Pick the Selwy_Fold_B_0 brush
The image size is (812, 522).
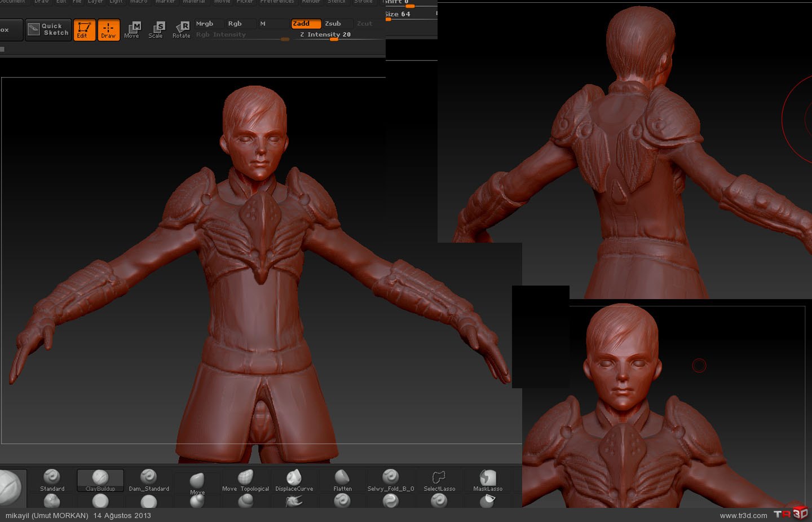391,481
